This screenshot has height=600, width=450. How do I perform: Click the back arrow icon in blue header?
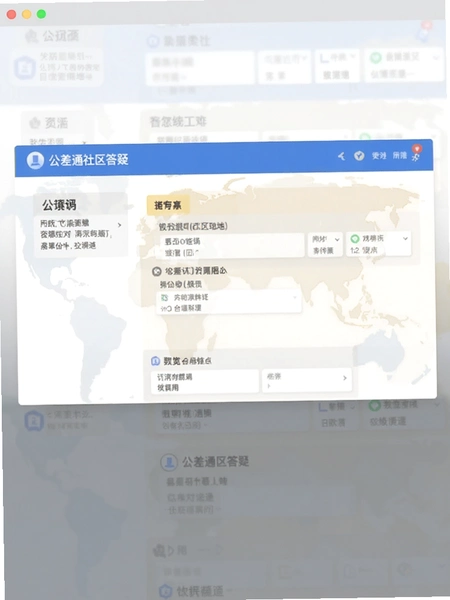(341, 156)
